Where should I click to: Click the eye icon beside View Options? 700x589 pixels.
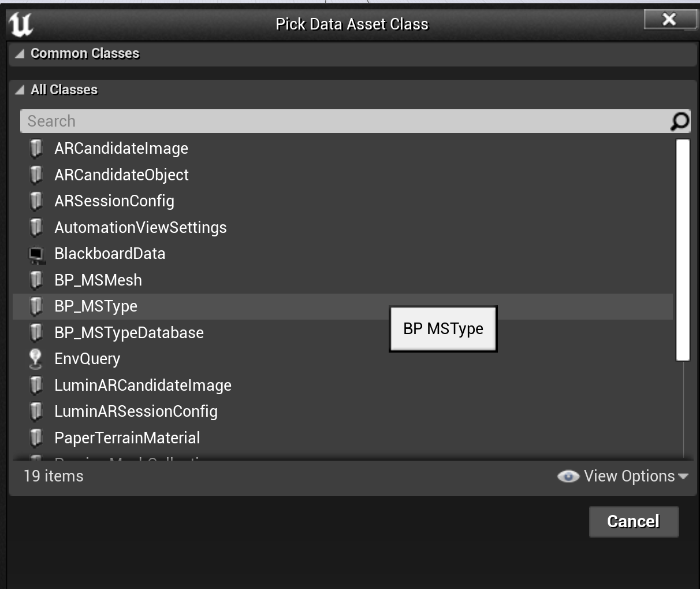(568, 476)
